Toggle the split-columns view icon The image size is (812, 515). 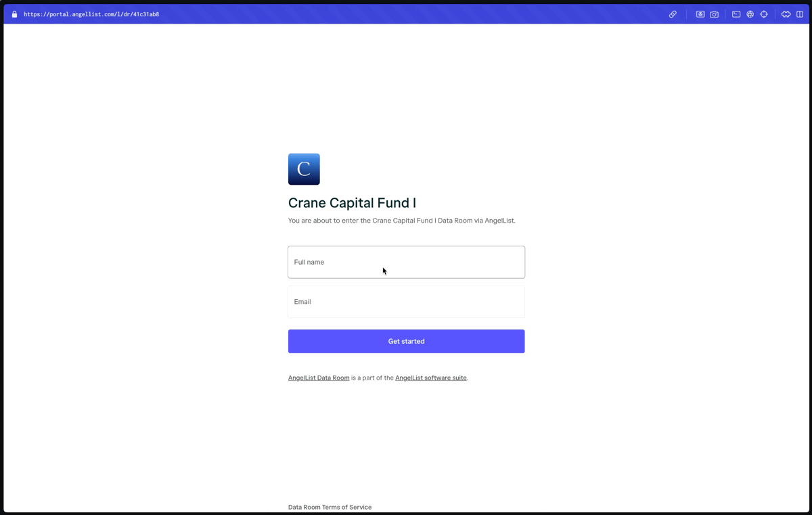pos(800,14)
